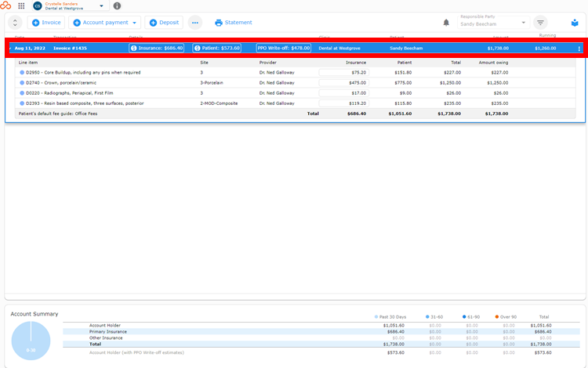Click the Over 90 legend dot
588x368 pixels.
point(497,316)
